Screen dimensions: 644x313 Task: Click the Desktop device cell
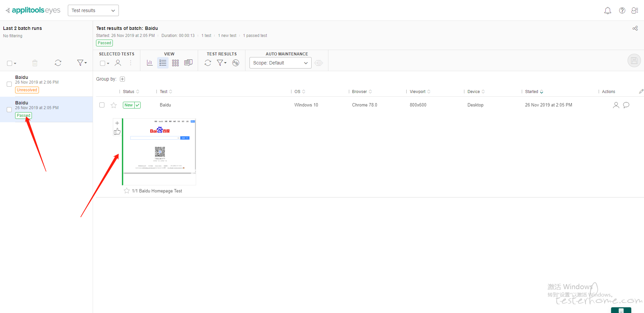coord(475,105)
